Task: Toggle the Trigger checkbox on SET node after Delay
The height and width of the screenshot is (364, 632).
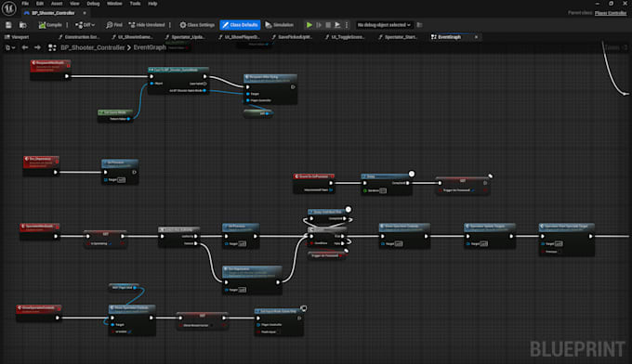Action: [473, 190]
